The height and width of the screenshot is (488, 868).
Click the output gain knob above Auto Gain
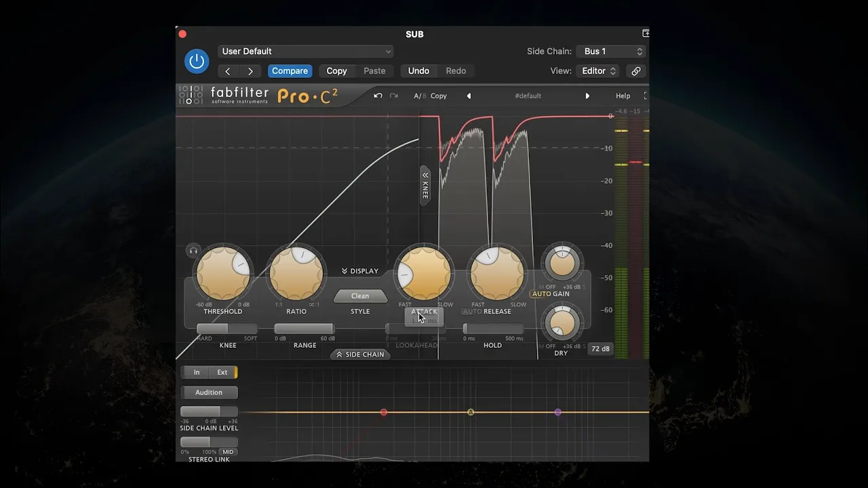click(x=561, y=264)
